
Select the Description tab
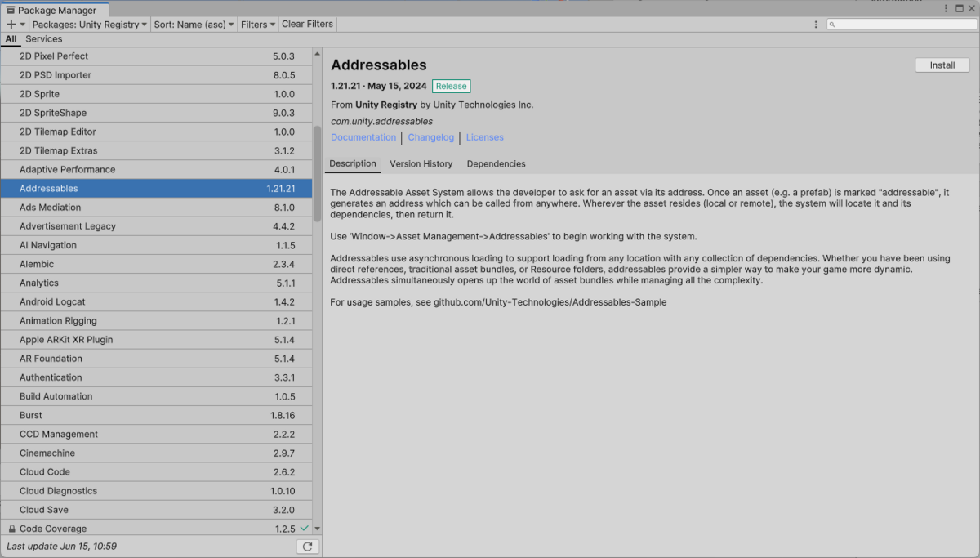pos(353,163)
